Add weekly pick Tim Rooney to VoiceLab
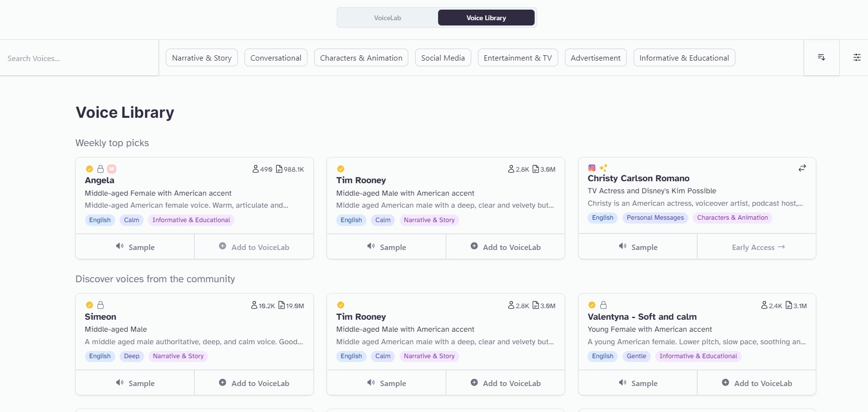This screenshot has height=412, width=868. [x=505, y=247]
